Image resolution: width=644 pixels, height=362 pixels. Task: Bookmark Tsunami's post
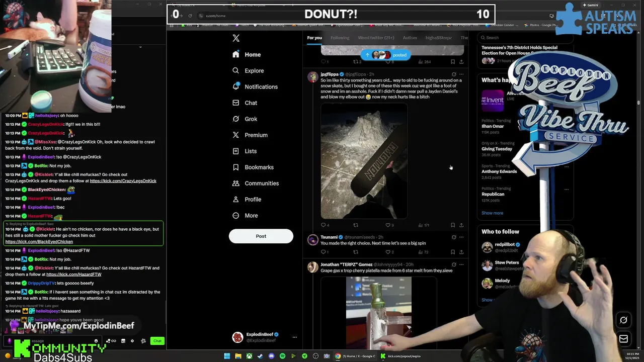pos(453,252)
